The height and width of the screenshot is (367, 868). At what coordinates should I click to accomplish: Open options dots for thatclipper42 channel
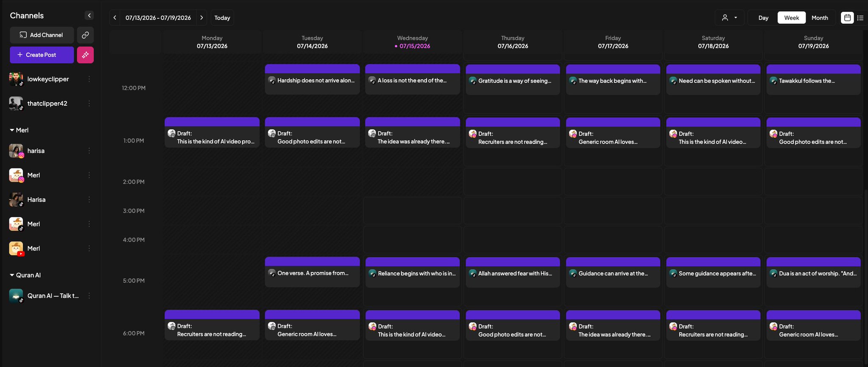pos(89,104)
